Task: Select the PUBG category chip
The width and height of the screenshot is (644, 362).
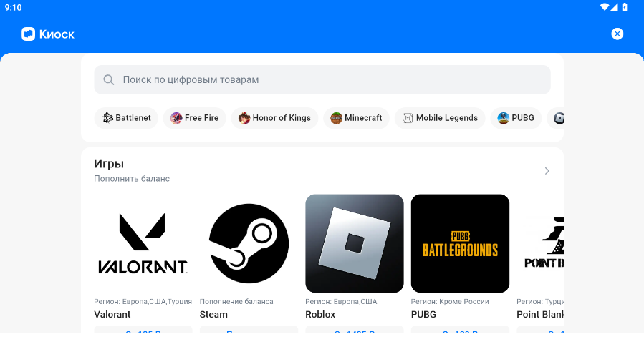Action: [516, 118]
